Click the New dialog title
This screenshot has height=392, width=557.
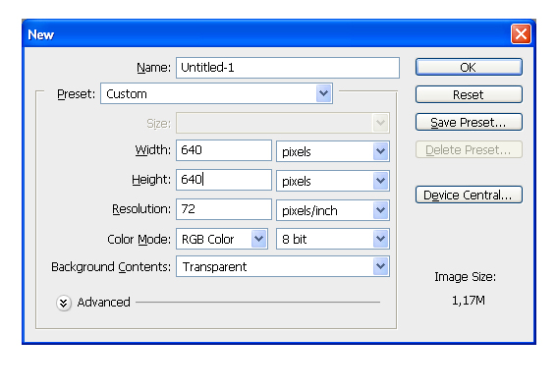click(x=41, y=34)
